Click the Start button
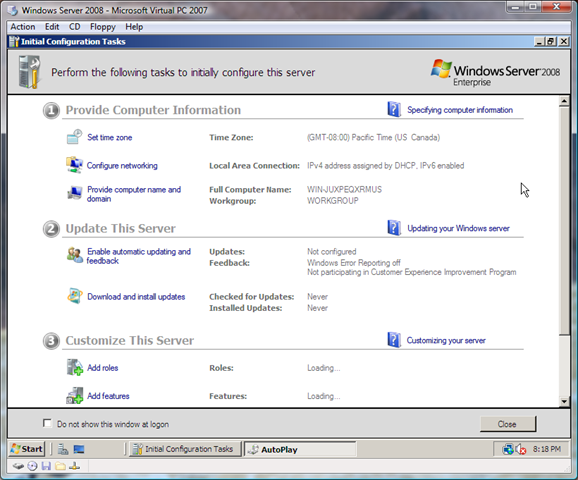The height and width of the screenshot is (480, 578). click(x=27, y=449)
